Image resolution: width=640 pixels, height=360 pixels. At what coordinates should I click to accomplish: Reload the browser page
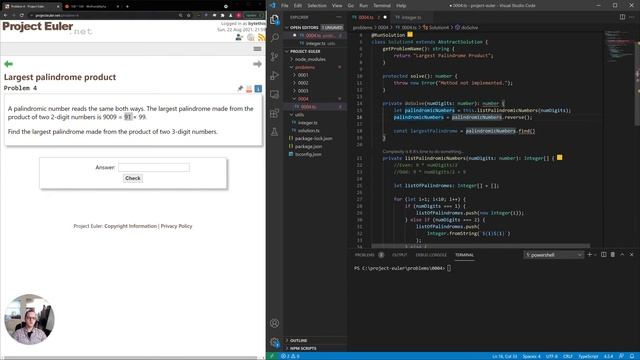tap(22, 15)
